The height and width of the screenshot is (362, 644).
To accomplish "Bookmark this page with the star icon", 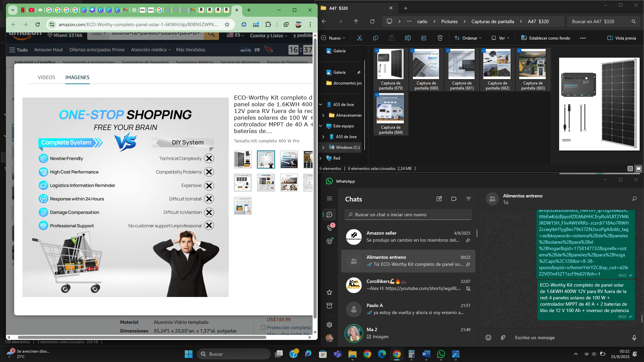I will (x=227, y=24).
